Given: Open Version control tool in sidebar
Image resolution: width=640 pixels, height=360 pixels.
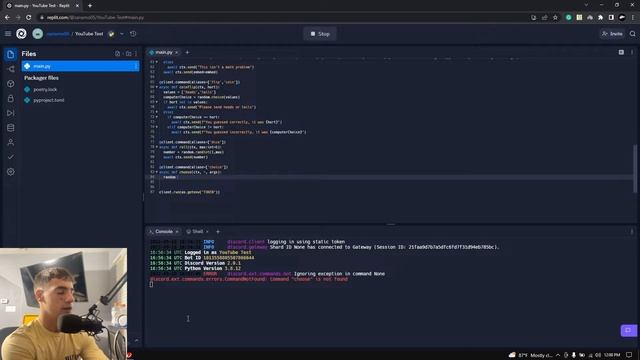Looking at the screenshot, I should (x=11, y=69).
